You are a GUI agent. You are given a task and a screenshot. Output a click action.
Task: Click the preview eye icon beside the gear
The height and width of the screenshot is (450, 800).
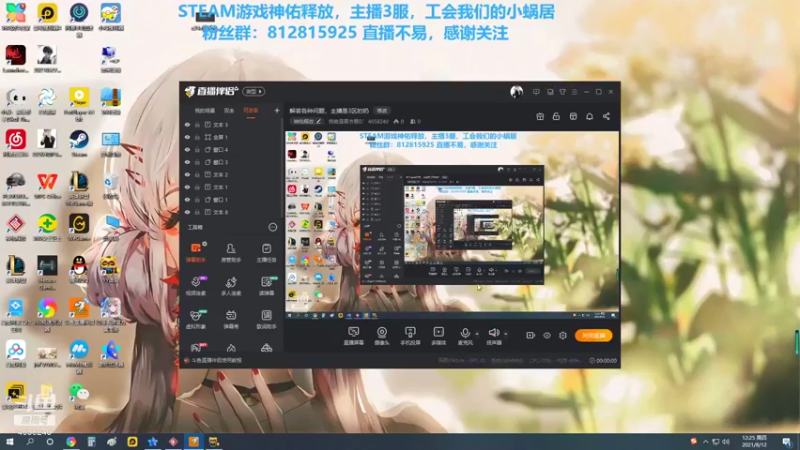coord(547,335)
